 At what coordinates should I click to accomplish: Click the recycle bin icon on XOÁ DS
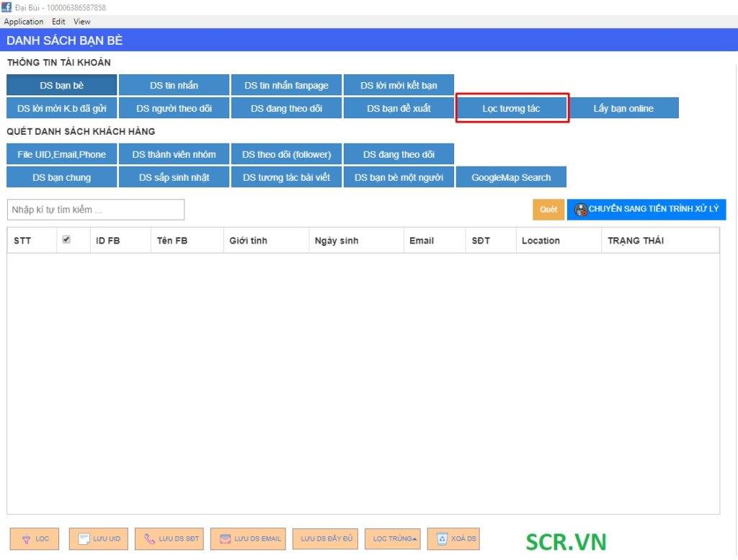(442, 538)
